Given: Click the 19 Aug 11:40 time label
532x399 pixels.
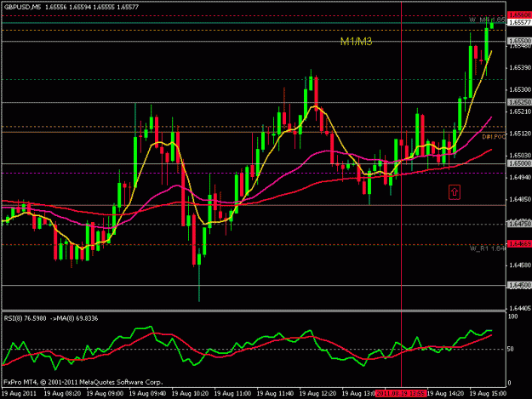Looking at the screenshot, I should tap(275, 394).
